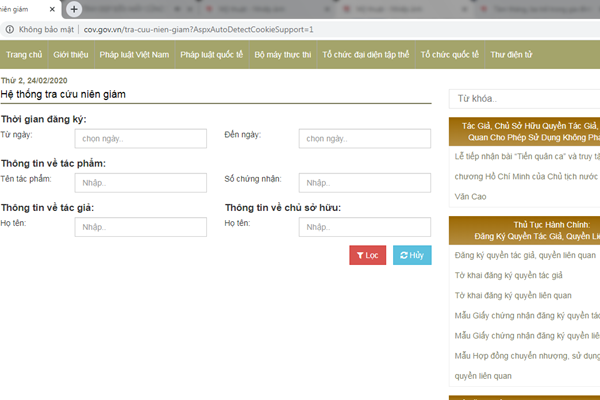Open Đăng ký quyền tác giả, quyền liên quan link
Image resolution: width=600 pixels, height=400 pixels.
pyautogui.click(x=525, y=255)
